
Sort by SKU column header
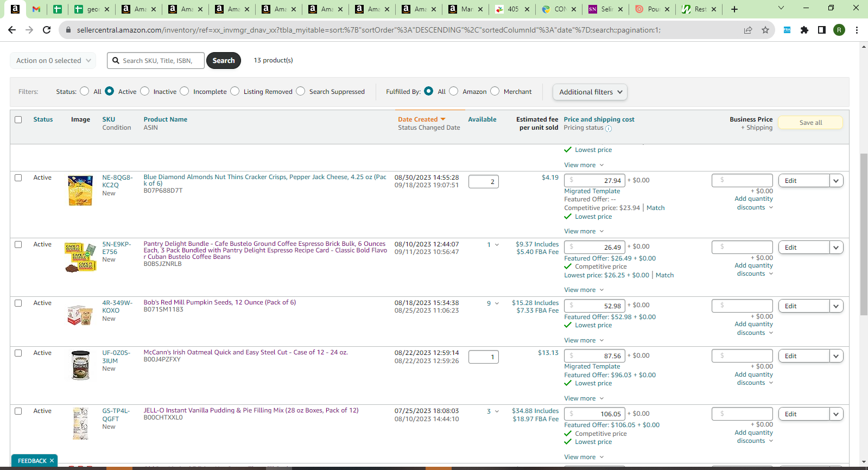[109, 119]
